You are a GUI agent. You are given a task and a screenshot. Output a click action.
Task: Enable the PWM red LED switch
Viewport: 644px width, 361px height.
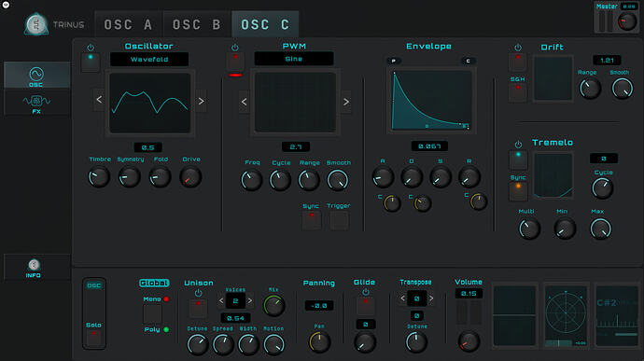[x=235, y=62]
